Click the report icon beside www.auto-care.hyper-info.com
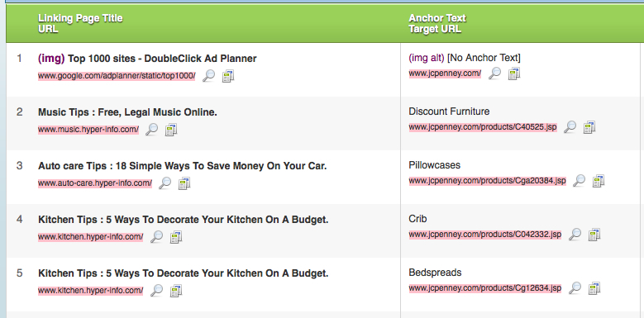The height and width of the screenshot is (318, 644). coord(184,183)
